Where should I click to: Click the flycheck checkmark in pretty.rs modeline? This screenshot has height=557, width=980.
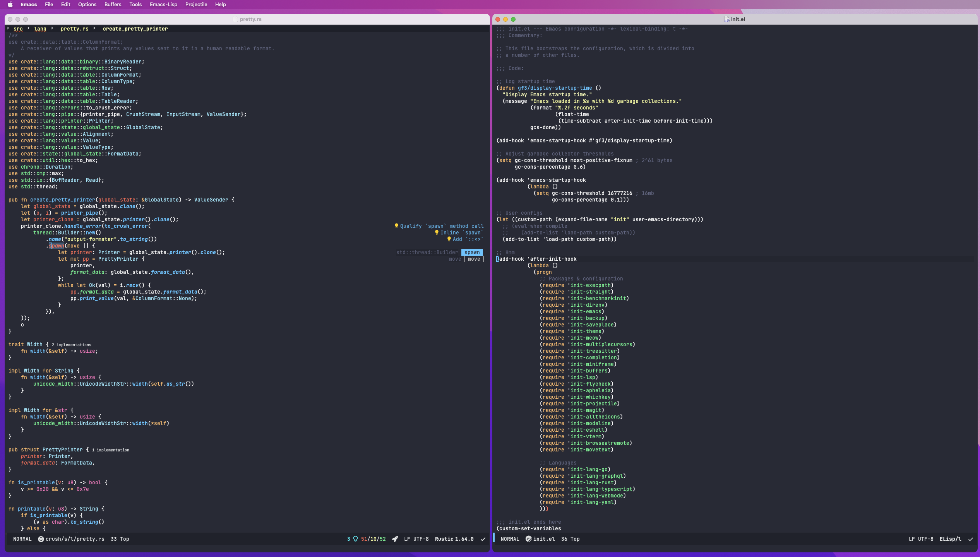point(483,539)
